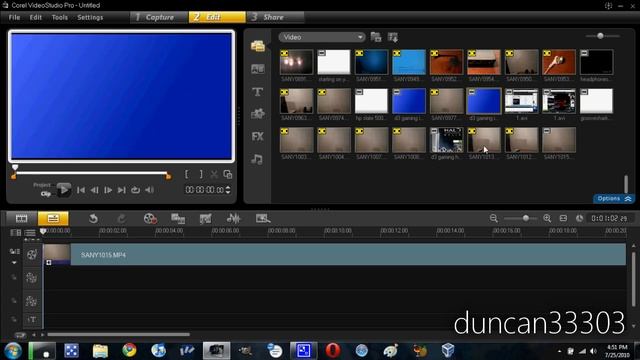Click the Video track reel icon

click(x=31, y=255)
